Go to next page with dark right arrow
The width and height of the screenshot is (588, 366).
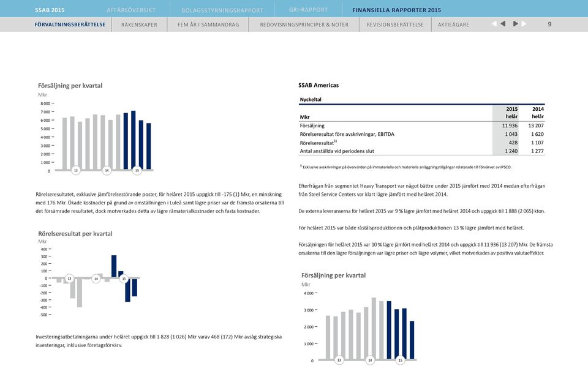[515, 24]
